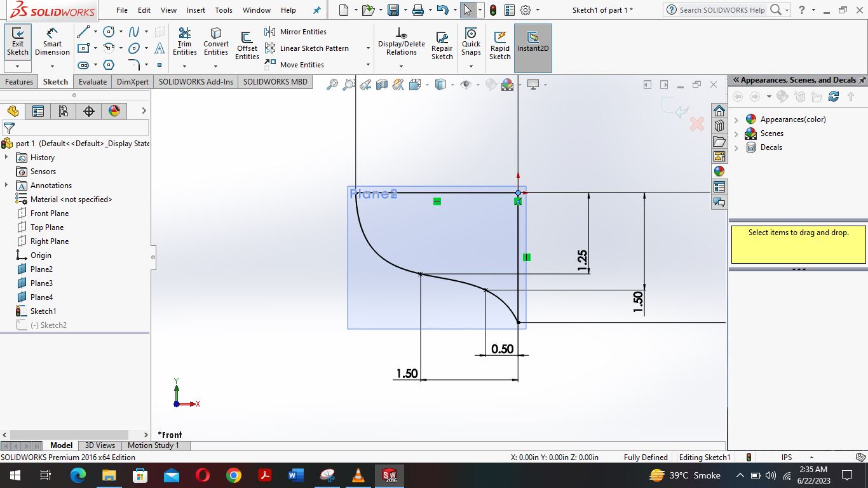Select the Line sketch tool

click(x=83, y=32)
